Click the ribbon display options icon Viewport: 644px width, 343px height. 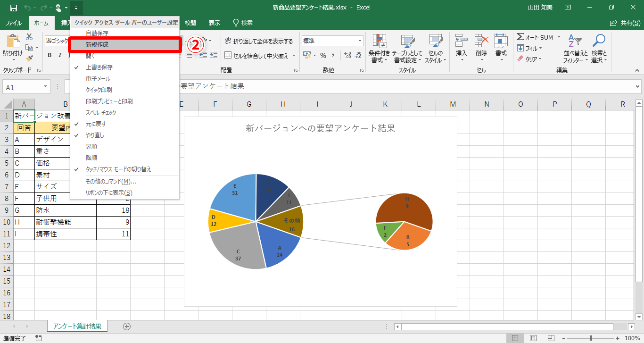click(568, 8)
